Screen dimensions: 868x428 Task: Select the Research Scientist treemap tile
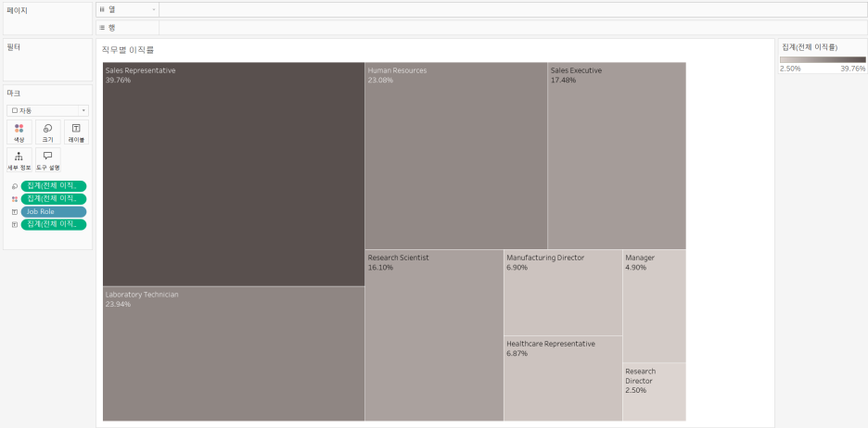(434, 335)
